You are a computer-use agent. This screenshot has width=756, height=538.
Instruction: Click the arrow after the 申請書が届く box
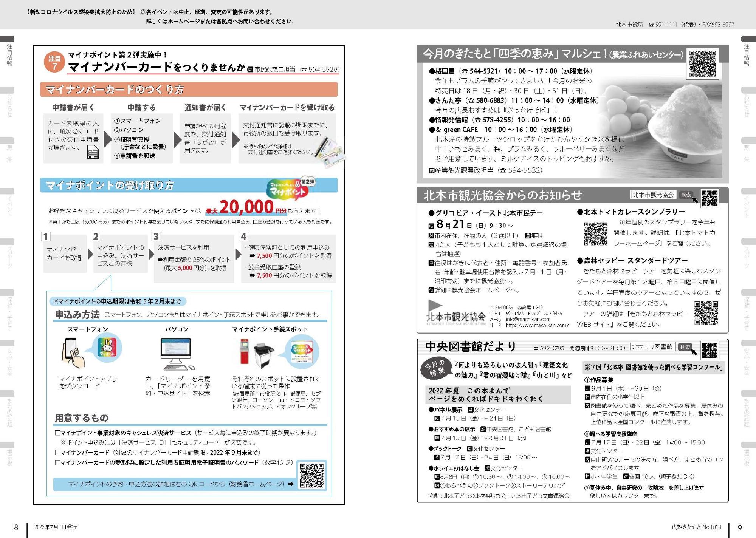pos(107,139)
